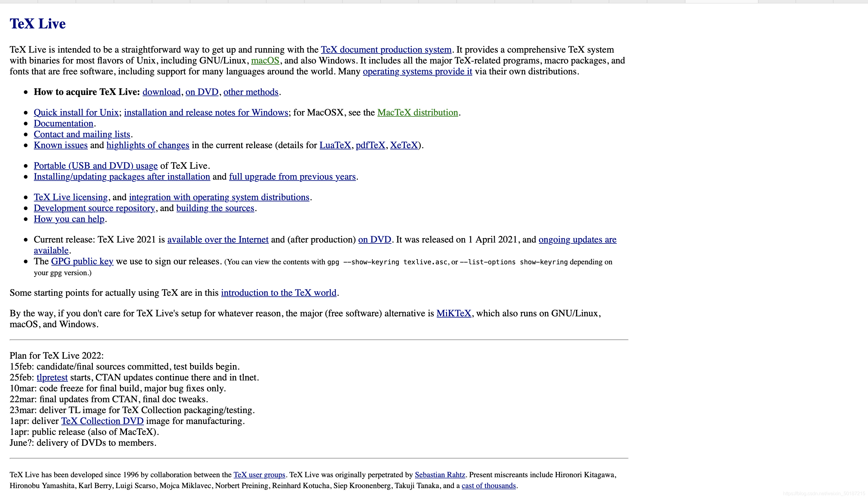Open integration with operating system distributions
This screenshot has height=499, width=868.
[x=219, y=197]
